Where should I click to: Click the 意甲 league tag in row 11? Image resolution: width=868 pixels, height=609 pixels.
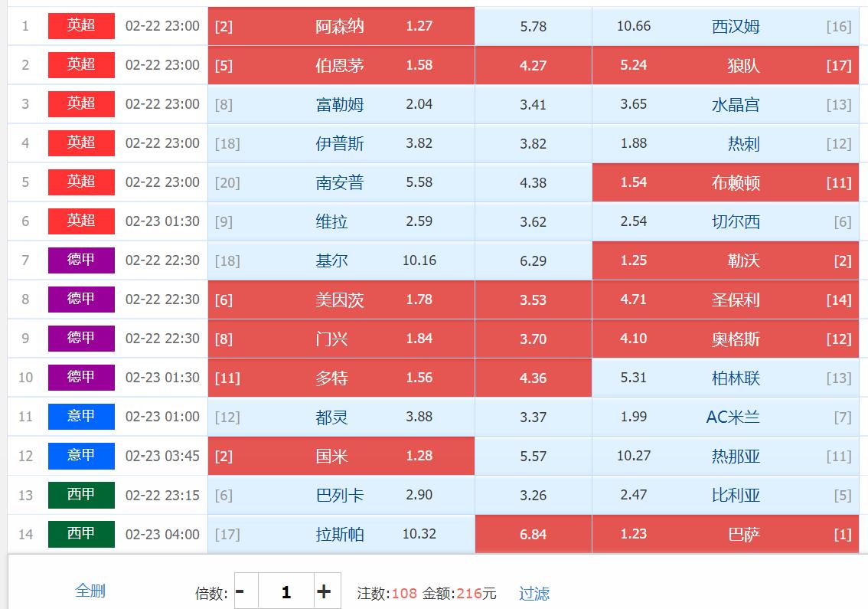81,416
